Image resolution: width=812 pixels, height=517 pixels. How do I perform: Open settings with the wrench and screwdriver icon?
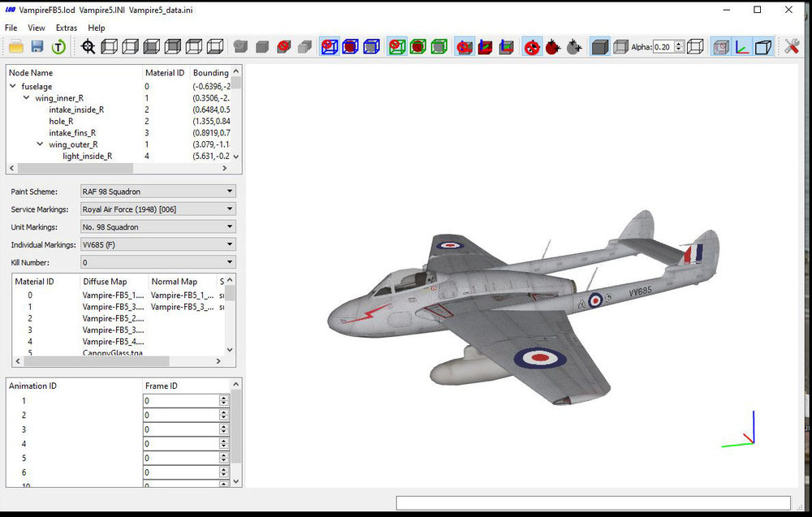[791, 47]
